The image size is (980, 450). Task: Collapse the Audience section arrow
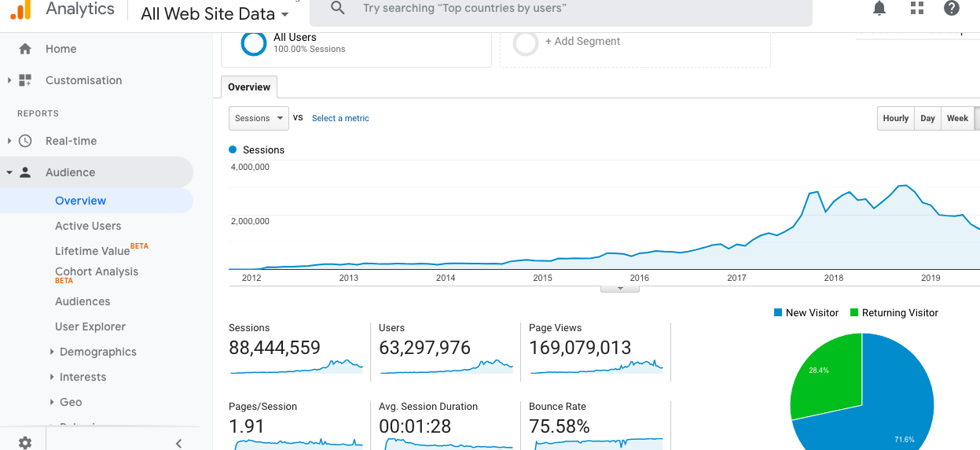[9, 172]
